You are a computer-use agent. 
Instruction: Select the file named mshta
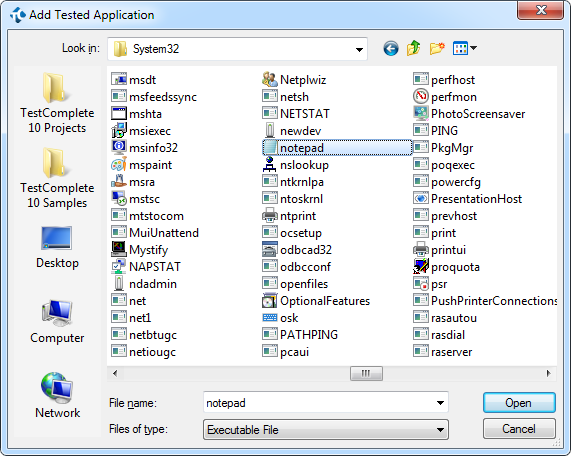click(136, 114)
